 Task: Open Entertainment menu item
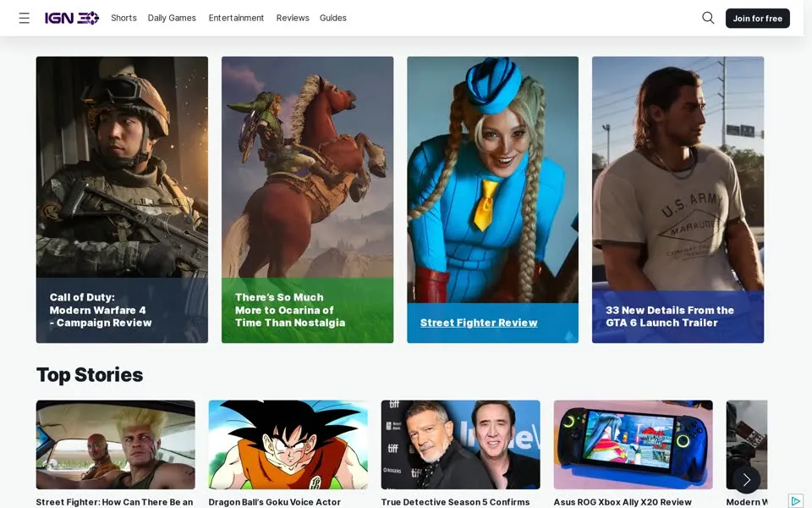[x=236, y=18]
